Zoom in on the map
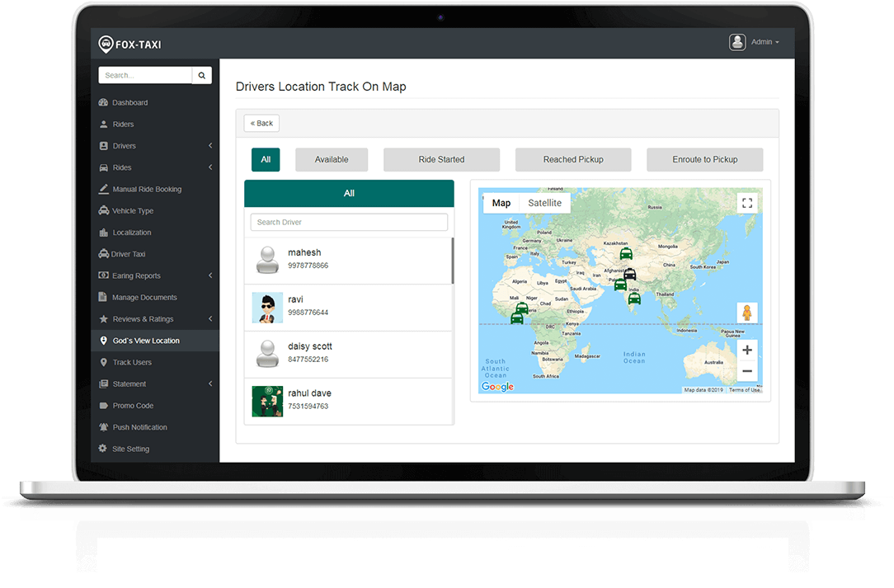Screen dimensions: 894x588 tap(746, 350)
